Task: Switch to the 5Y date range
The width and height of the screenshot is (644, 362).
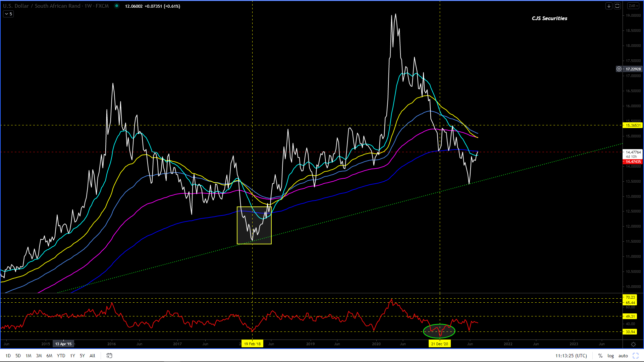Action: 82,356
